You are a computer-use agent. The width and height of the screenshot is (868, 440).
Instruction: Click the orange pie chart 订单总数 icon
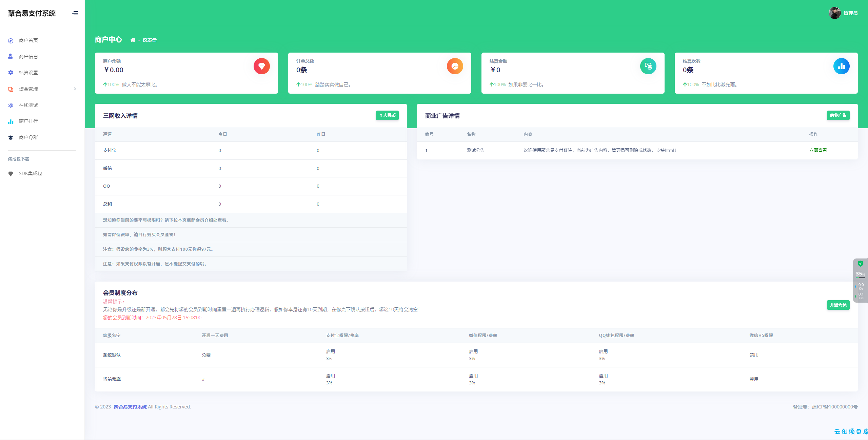(455, 66)
